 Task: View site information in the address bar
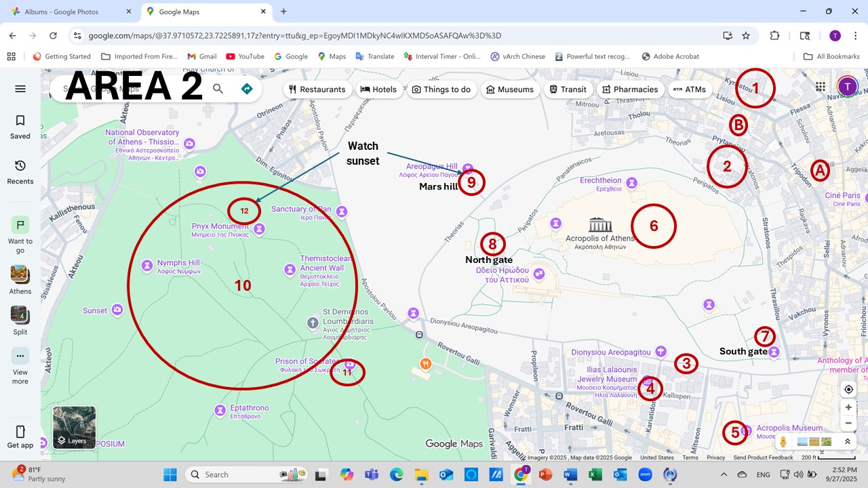point(77,36)
